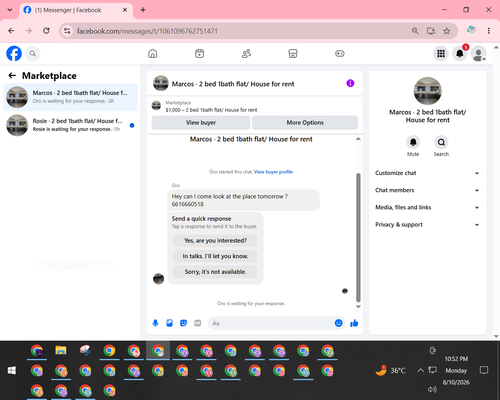
Task: Open a new browser tab
Action: pos(143,10)
